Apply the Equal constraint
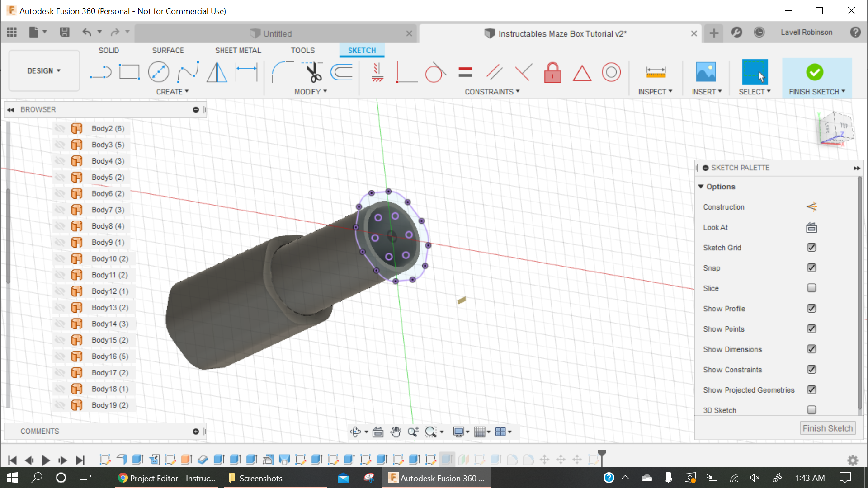Viewport: 868px width, 488px height. point(465,72)
